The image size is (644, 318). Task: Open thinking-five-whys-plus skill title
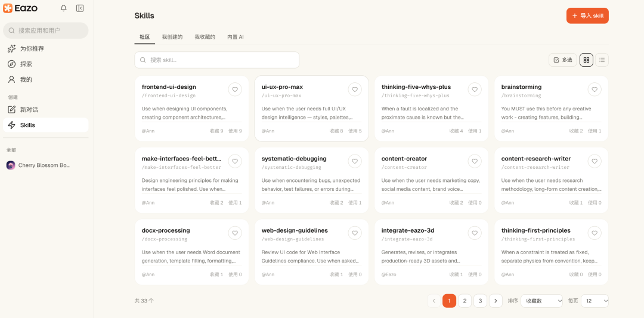coord(416,87)
